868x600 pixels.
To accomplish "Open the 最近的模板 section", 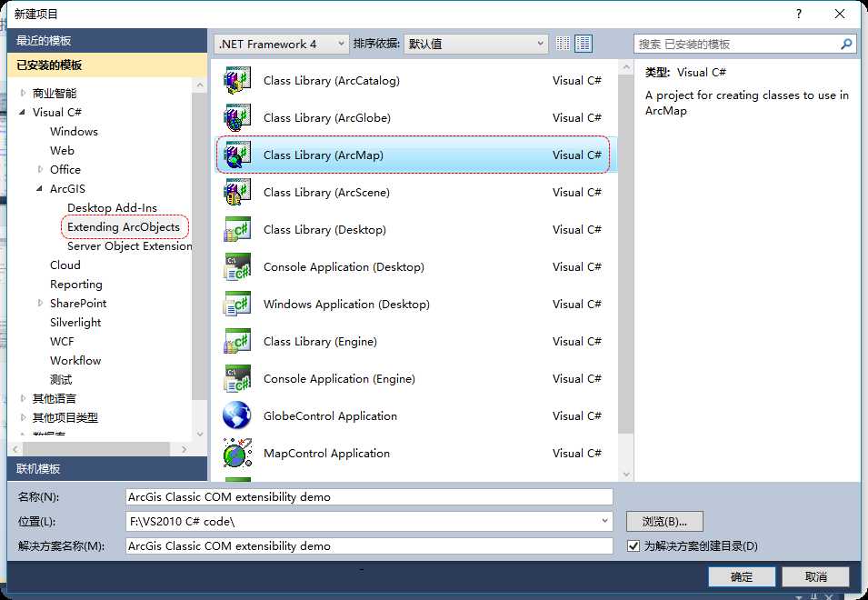I will [x=107, y=40].
